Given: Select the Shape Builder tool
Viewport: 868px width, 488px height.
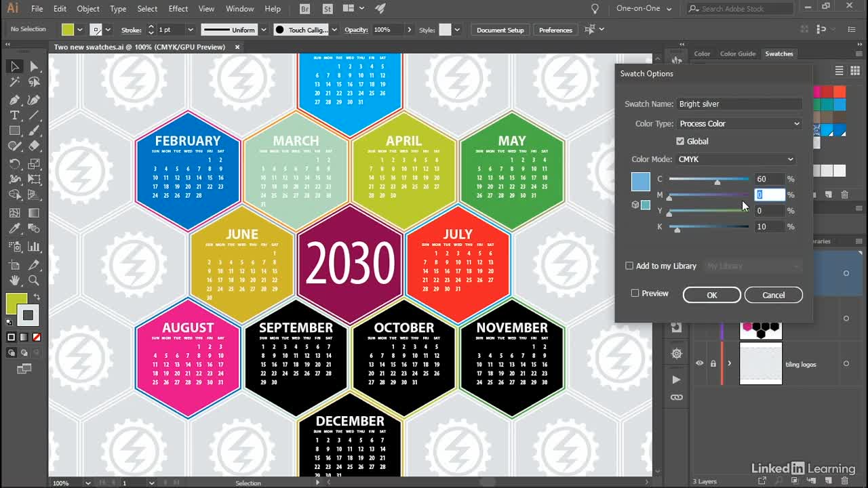Looking at the screenshot, I should pyautogui.click(x=14, y=197).
